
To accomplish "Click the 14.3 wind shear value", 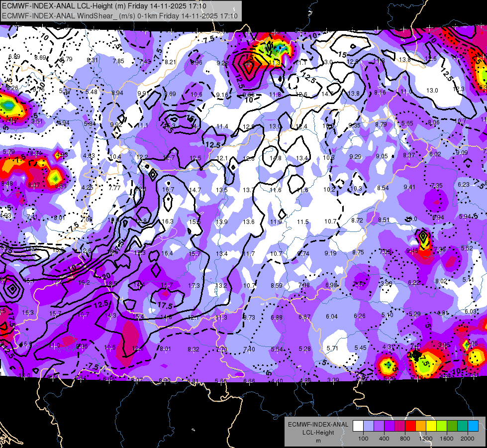I will click(x=110, y=315).
